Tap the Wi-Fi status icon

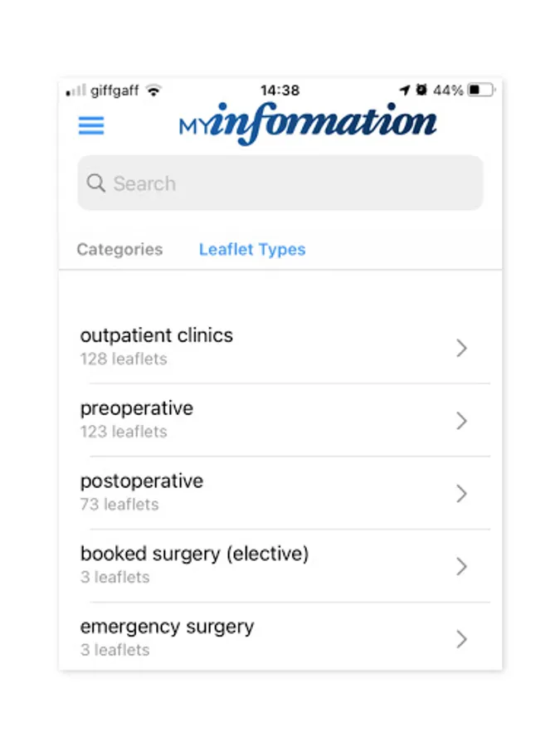[153, 90]
